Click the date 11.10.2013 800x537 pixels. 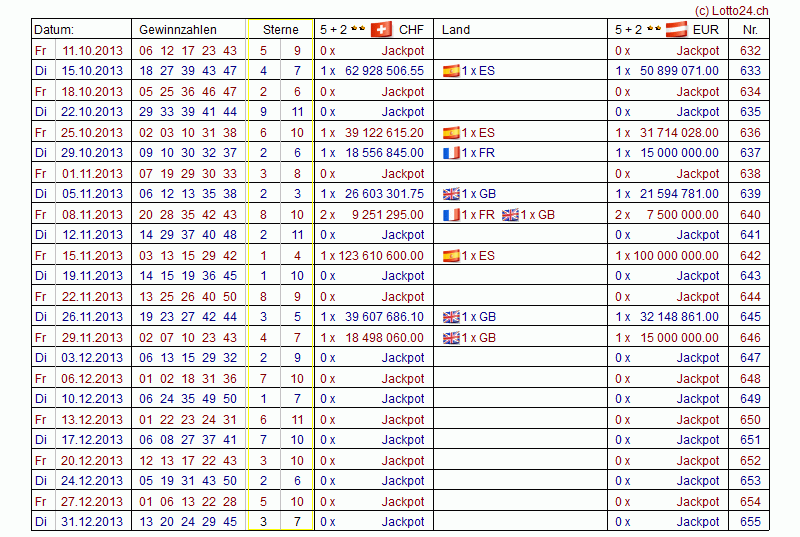[x=93, y=50]
